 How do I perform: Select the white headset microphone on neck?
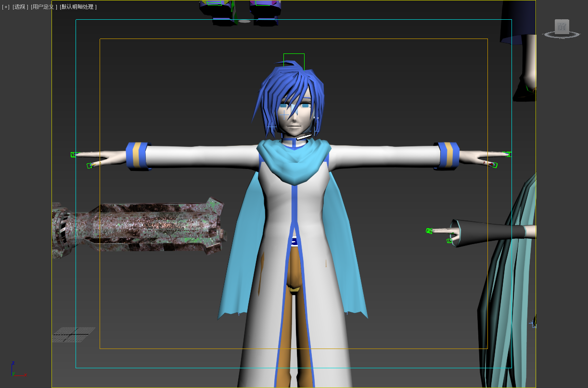coord(304,137)
